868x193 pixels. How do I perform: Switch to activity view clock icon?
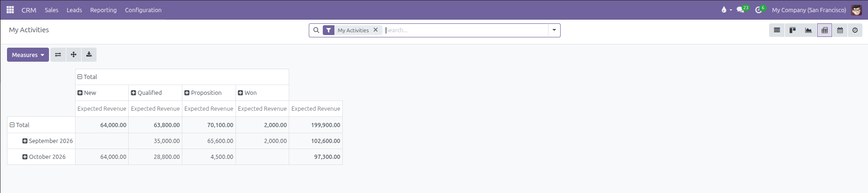[855, 30]
